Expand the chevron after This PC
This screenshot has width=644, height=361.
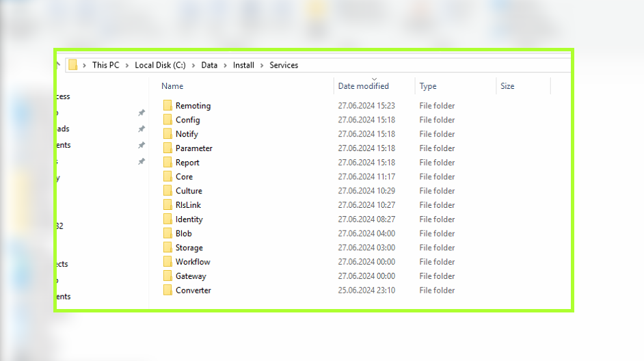tap(127, 66)
